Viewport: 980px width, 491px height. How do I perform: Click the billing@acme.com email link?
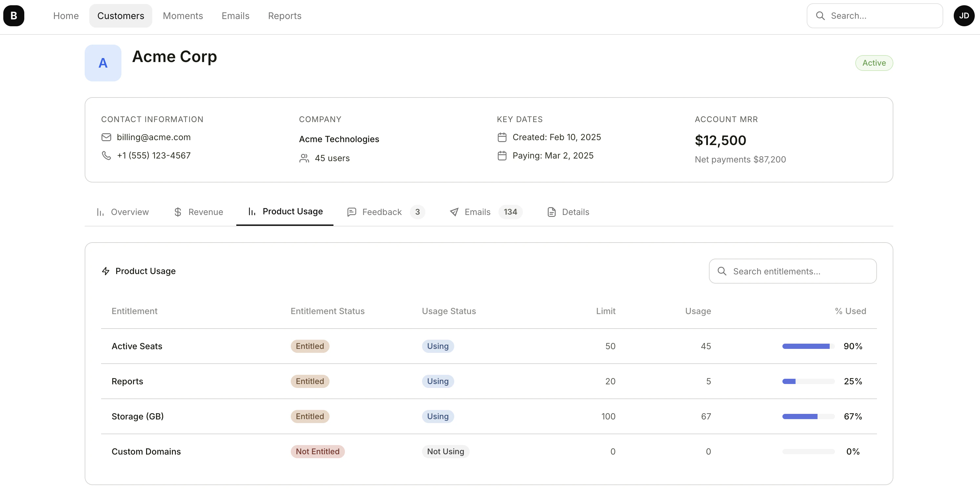tap(154, 137)
